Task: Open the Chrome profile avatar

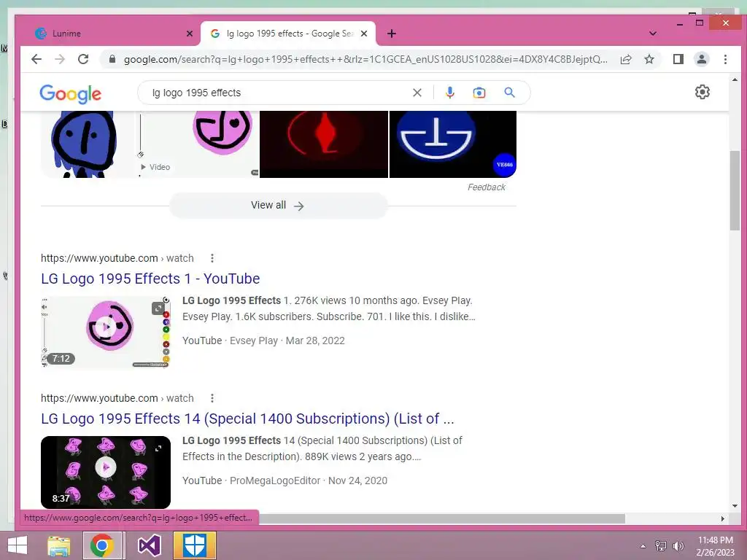Action: point(701,59)
